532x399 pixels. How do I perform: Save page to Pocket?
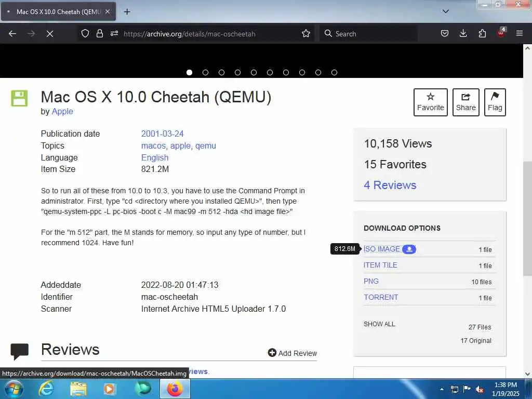tap(445, 33)
